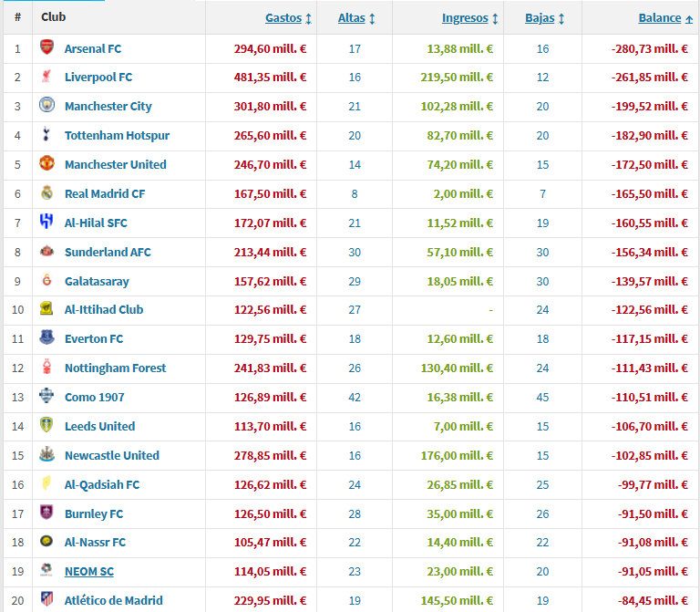Open the Al-Nassr FC club link
The image size is (700, 612).
95,542
